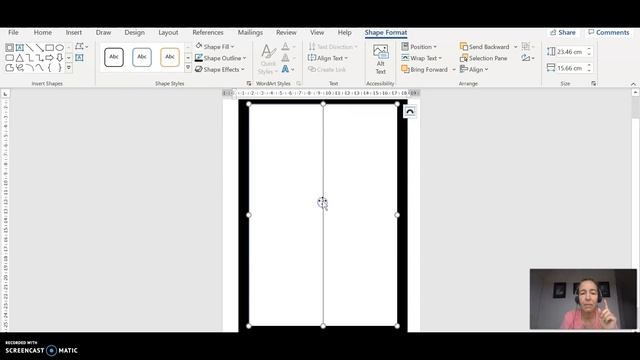This screenshot has width=640, height=360.
Task: Open the Draw tab
Action: pyautogui.click(x=103, y=32)
